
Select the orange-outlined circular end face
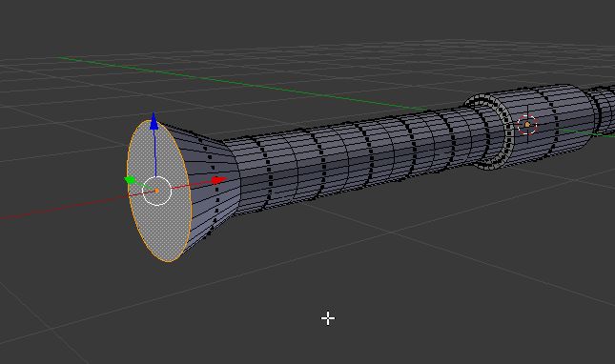[x=159, y=191]
